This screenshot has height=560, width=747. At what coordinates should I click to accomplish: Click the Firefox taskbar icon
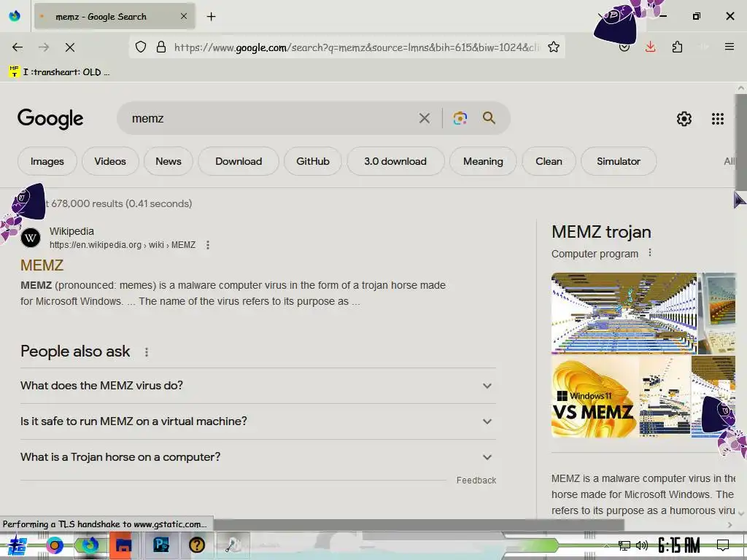tap(90, 545)
